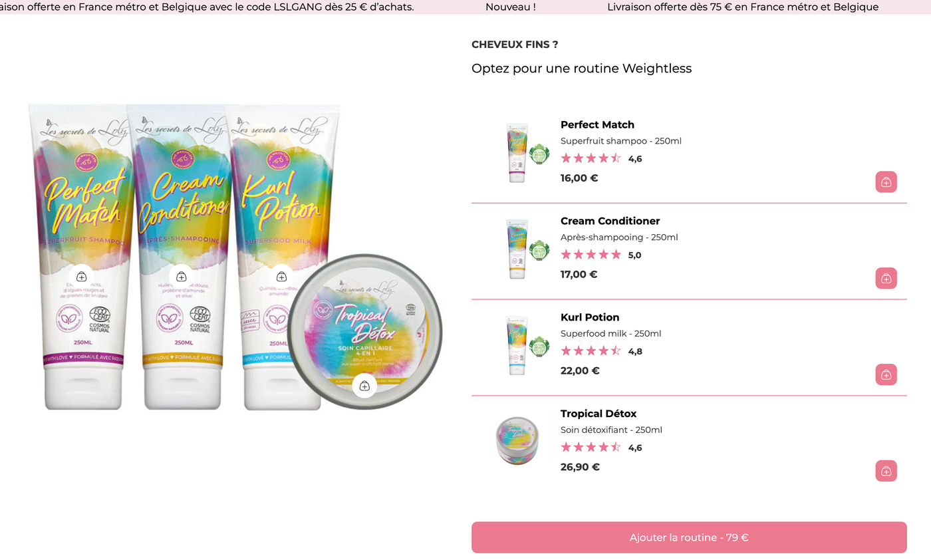Click the Cream Conditioner 5,0 star rating
Viewport: 931px width, 560px height.
(601, 255)
